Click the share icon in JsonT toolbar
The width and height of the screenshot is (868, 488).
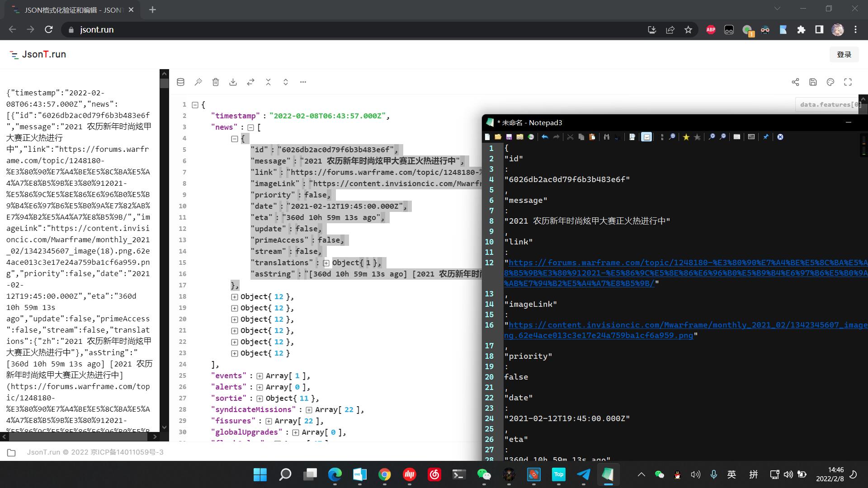point(795,82)
